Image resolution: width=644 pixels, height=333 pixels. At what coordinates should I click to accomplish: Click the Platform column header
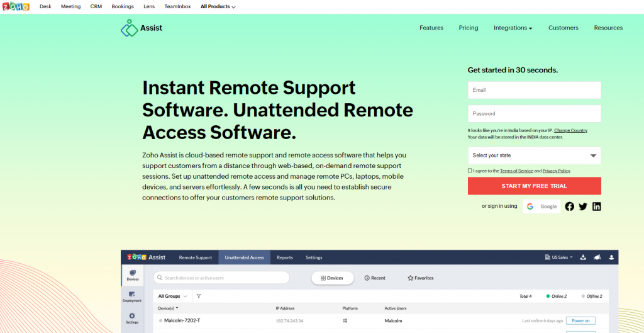pyautogui.click(x=350, y=308)
